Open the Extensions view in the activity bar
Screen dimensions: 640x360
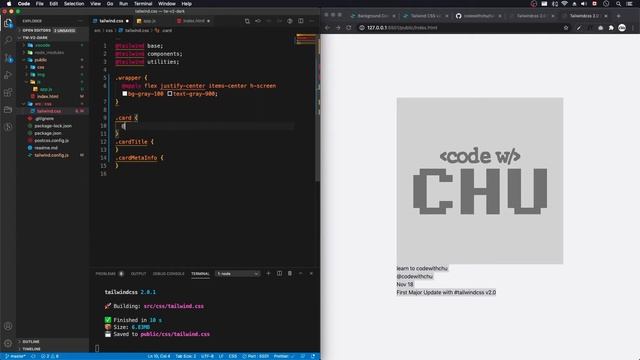(x=8, y=92)
